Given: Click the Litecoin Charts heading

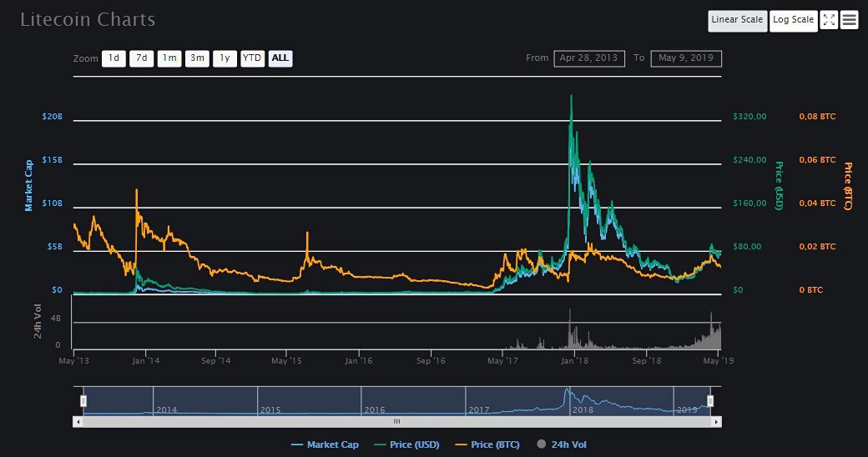Looking at the screenshot, I should [x=88, y=19].
